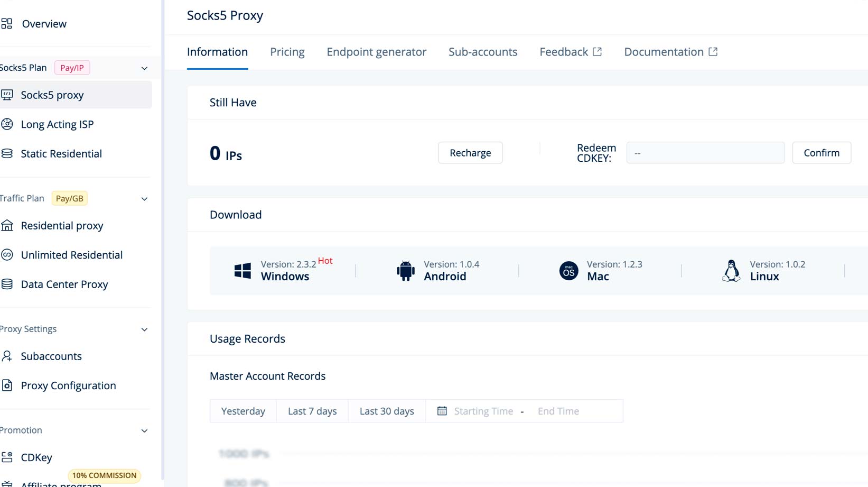Select the Yesterday filter option
The width and height of the screenshot is (868, 487).
click(243, 411)
